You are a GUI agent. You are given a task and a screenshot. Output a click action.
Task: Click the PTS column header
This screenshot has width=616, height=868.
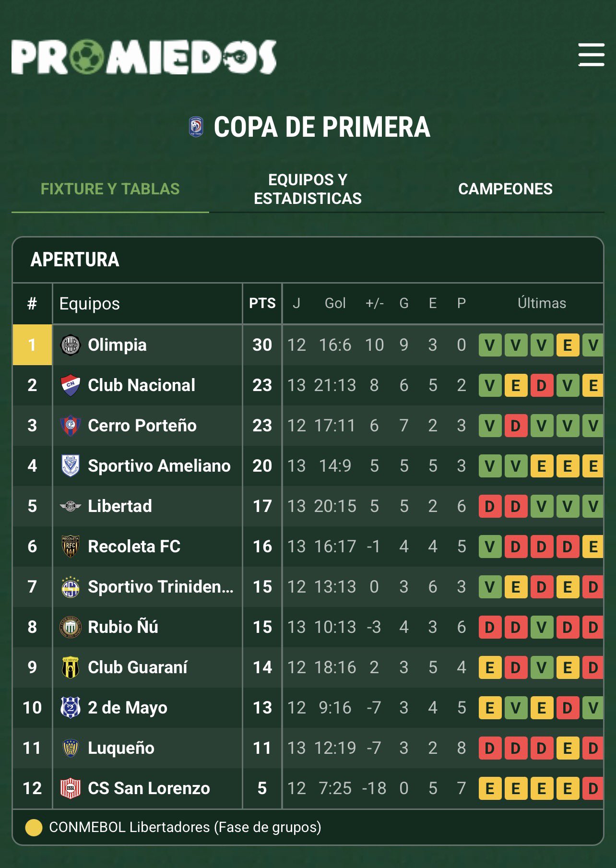(x=262, y=303)
